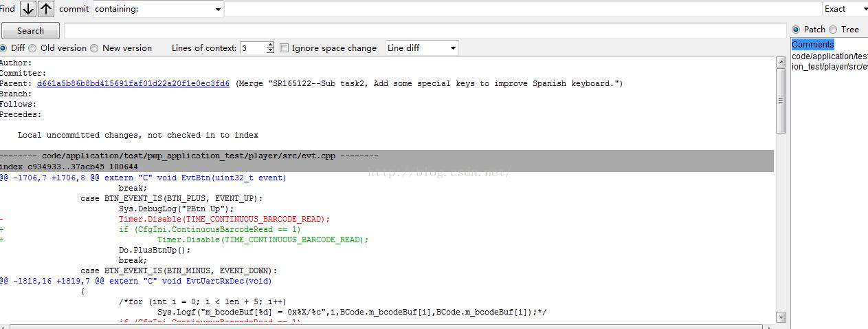This screenshot has width=868, height=329.
Task: Open the 'Exact' match type dropdown
Action: click(x=845, y=9)
